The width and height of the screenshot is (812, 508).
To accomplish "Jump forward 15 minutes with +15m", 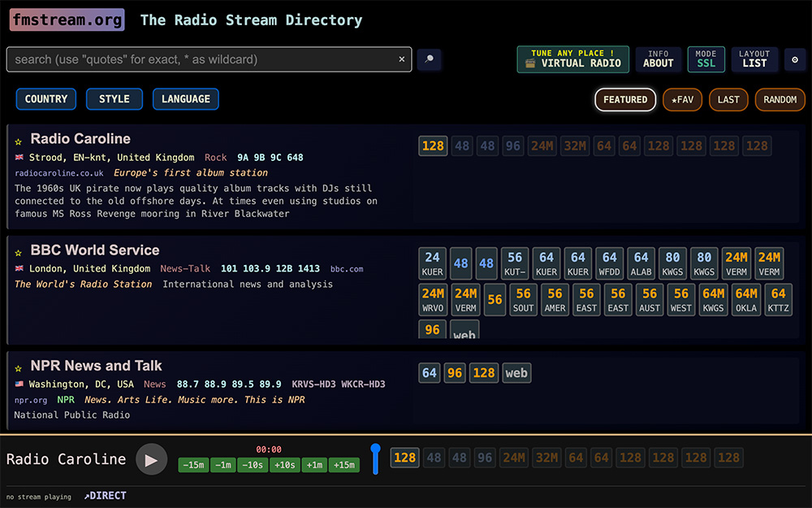I will pyautogui.click(x=343, y=465).
